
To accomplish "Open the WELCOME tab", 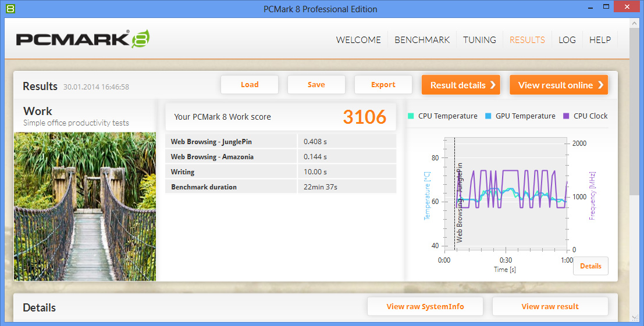I will coord(358,40).
